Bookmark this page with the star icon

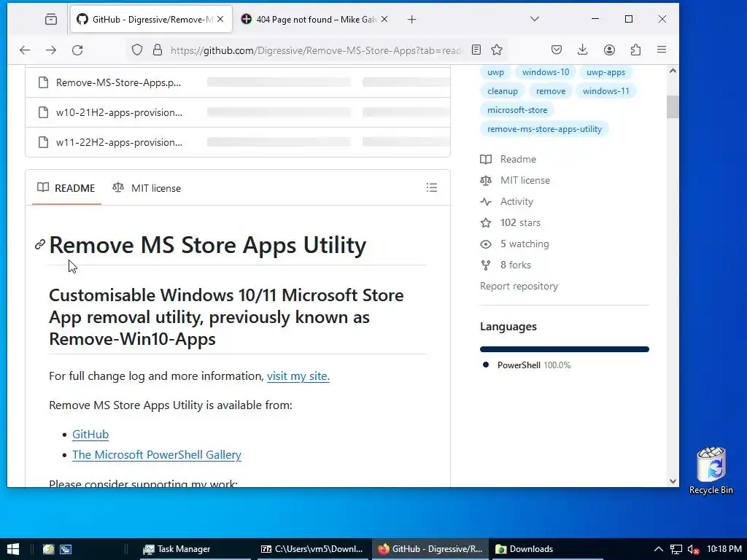pos(497,50)
